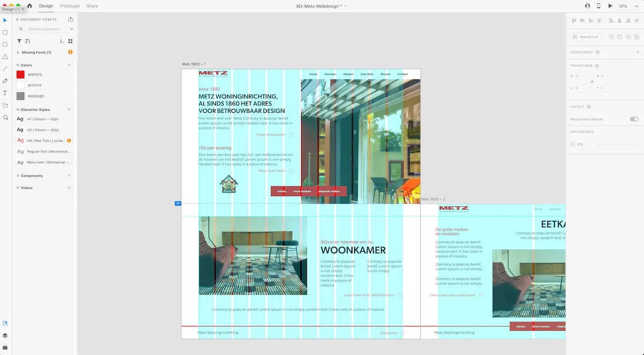This screenshot has width=644, height=355.
Task: Click the distribute horizontally icon
Action: pyautogui.click(x=599, y=21)
